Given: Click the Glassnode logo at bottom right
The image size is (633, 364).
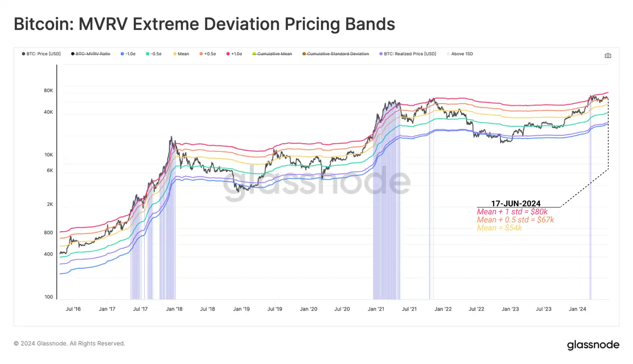Looking at the screenshot, I should coord(593,345).
